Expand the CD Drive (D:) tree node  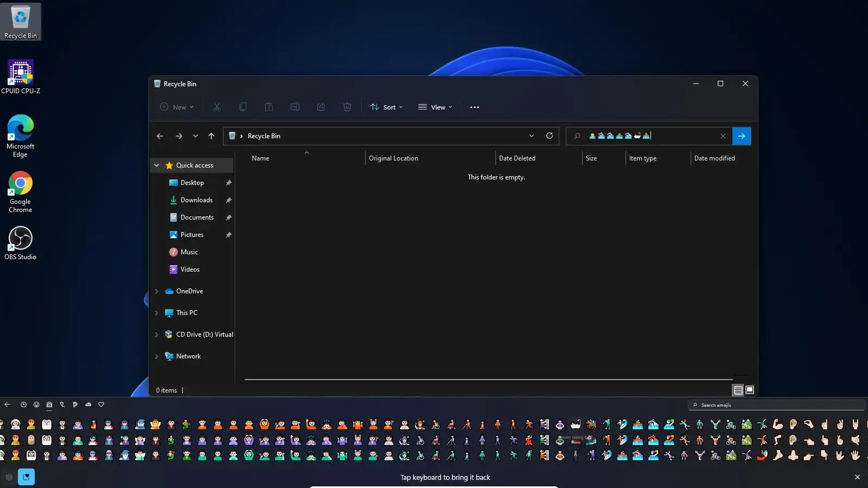157,335
